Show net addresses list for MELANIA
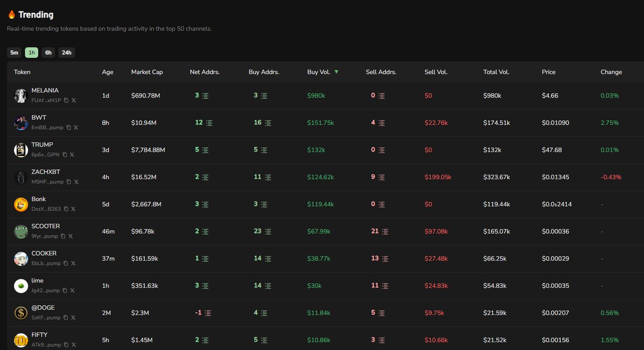 point(206,96)
